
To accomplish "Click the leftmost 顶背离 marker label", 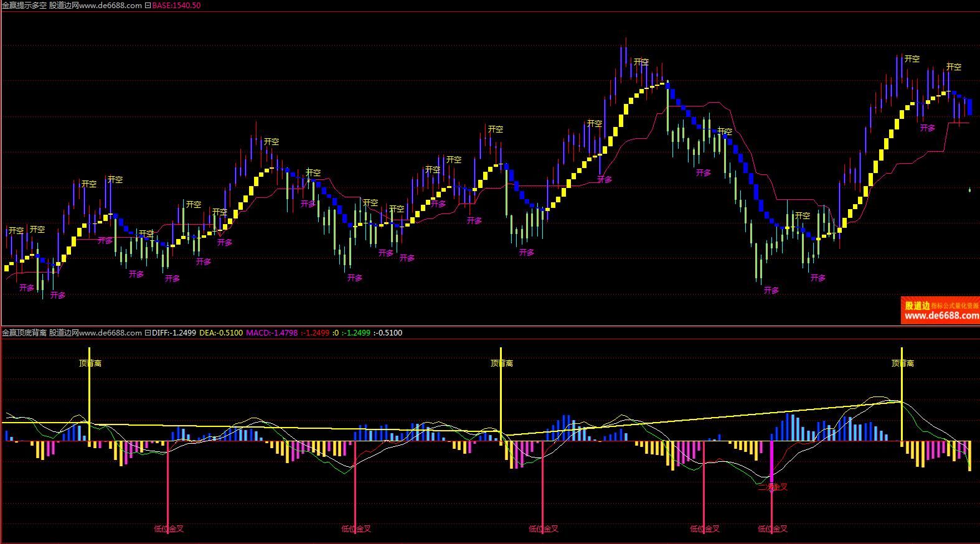I will click(90, 363).
